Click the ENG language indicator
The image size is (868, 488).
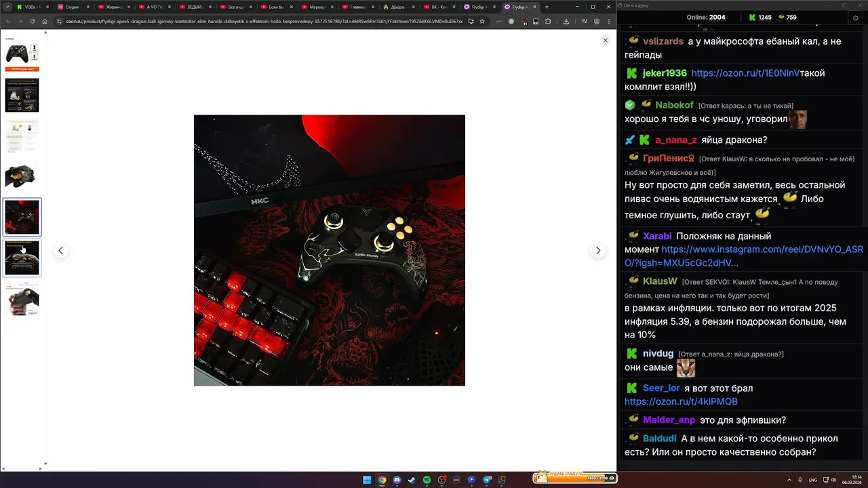click(x=813, y=480)
